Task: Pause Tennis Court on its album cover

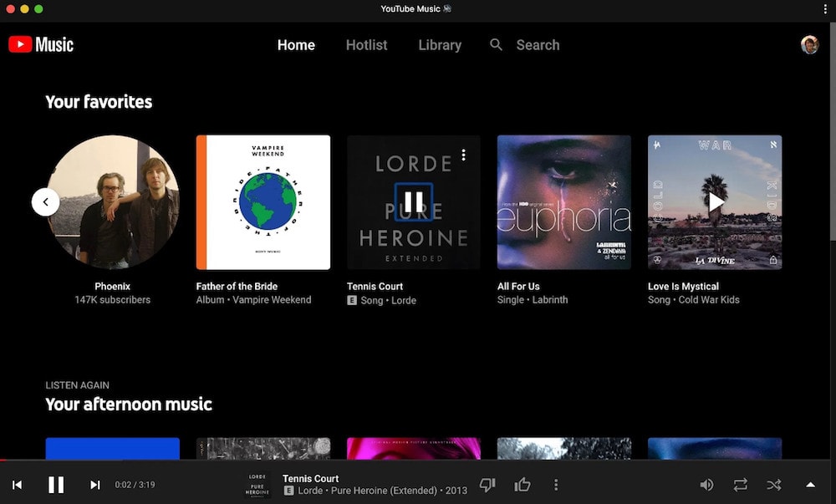Action: click(413, 202)
